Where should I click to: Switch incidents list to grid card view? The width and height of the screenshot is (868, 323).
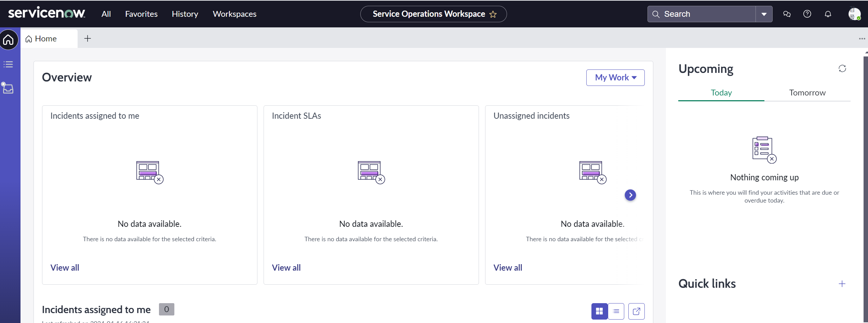pos(599,311)
